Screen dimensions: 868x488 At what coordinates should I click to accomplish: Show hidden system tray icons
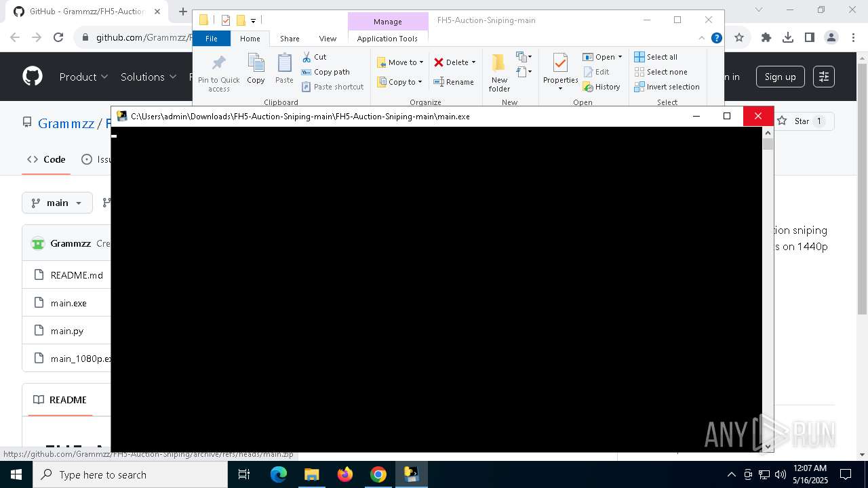tap(731, 474)
